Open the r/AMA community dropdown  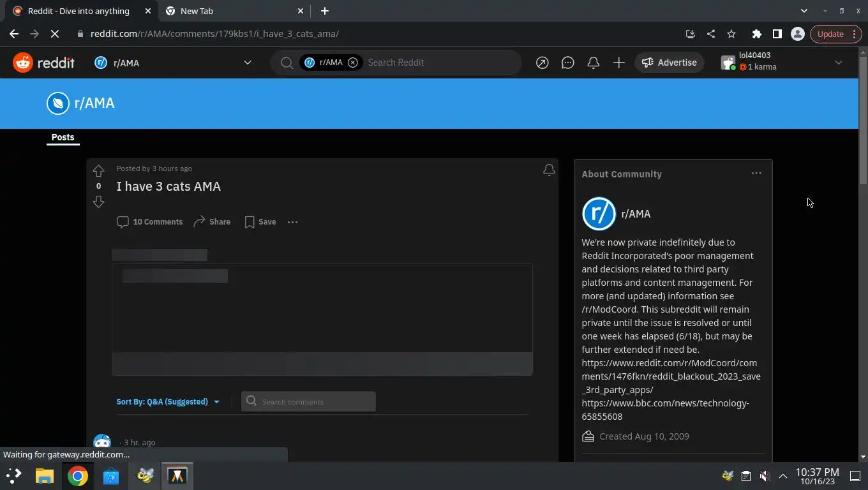tap(173, 63)
